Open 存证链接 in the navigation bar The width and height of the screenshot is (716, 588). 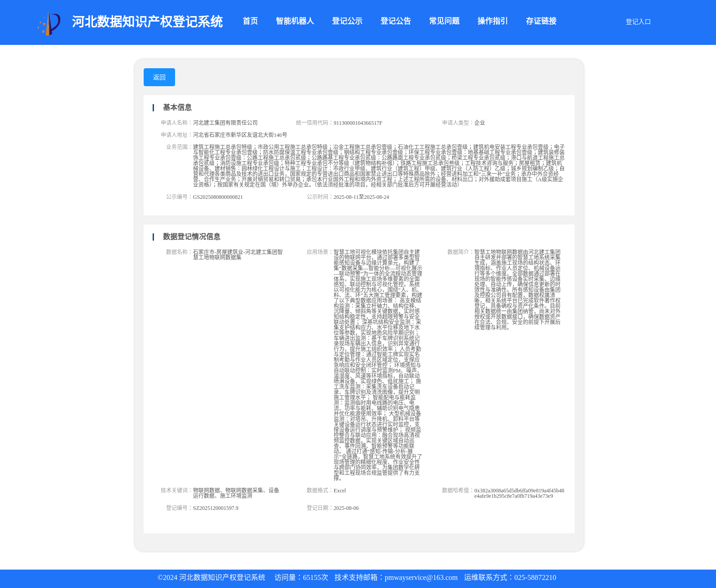pyautogui.click(x=541, y=21)
